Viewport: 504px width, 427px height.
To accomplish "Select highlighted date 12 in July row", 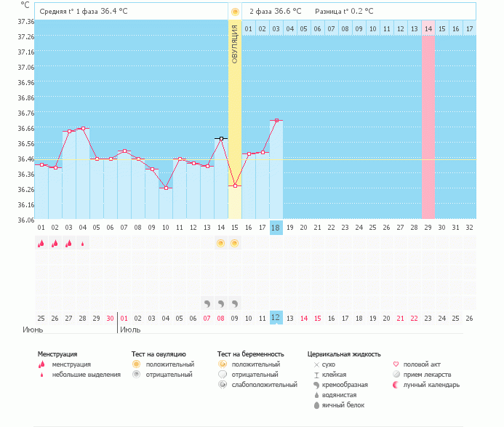I will point(276,318).
